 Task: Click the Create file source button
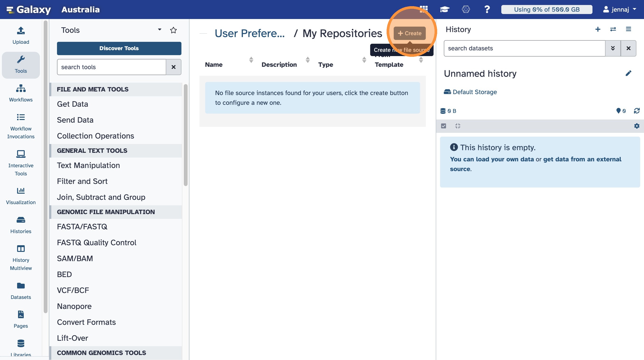point(409,33)
